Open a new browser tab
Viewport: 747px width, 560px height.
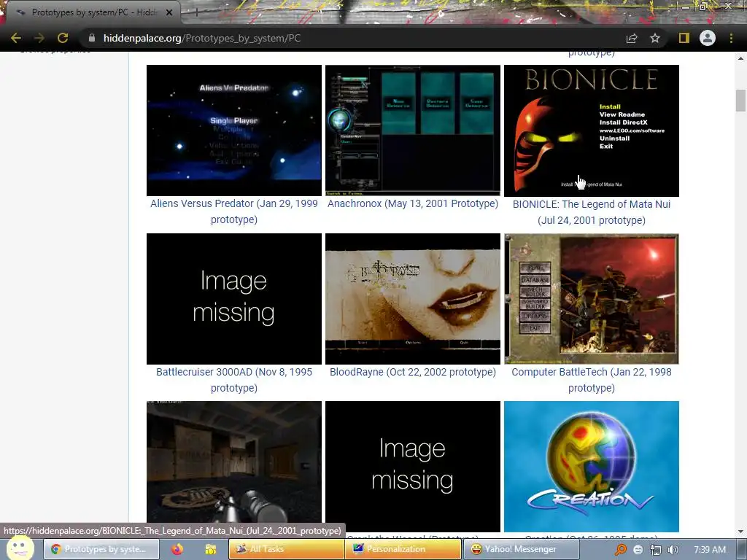click(x=197, y=12)
